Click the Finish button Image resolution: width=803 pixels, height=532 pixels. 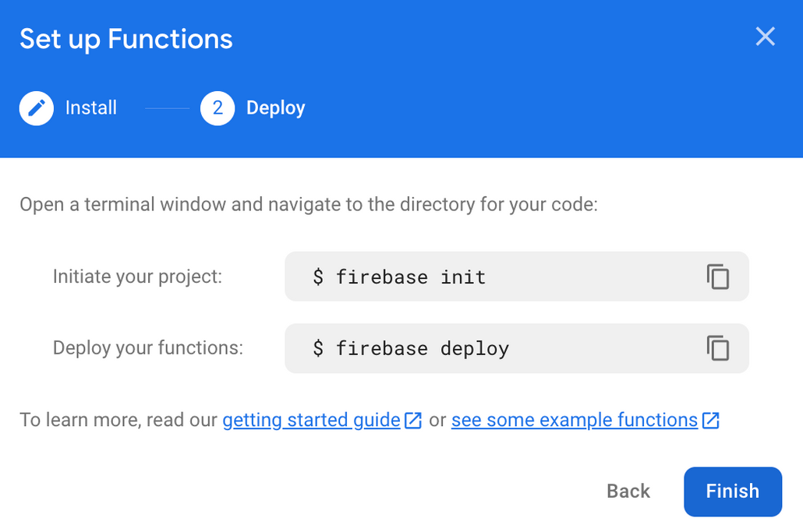733,491
